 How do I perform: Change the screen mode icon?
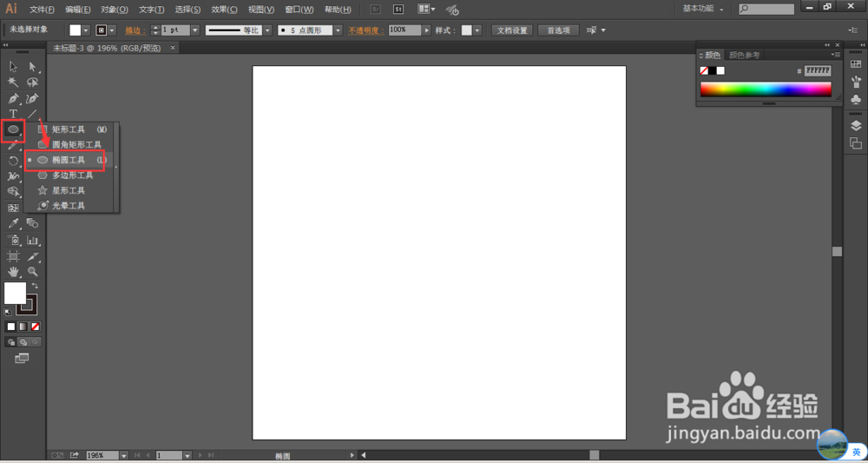(x=22, y=359)
